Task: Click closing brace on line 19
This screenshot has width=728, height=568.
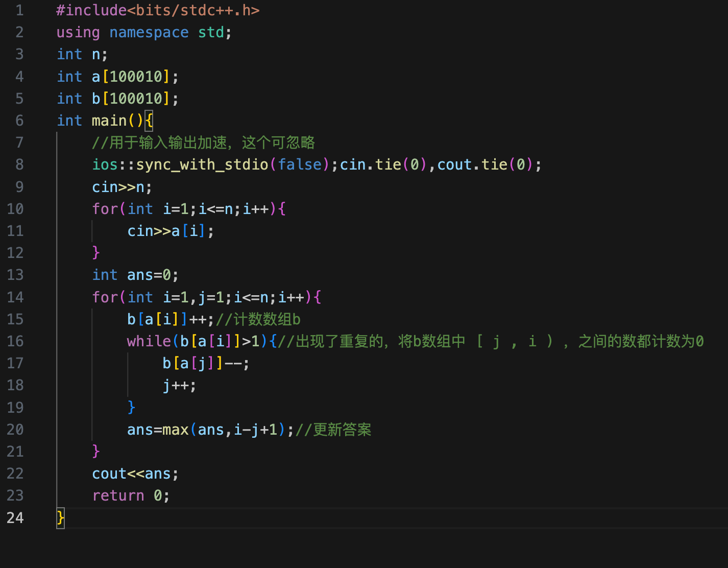Action: (x=131, y=407)
